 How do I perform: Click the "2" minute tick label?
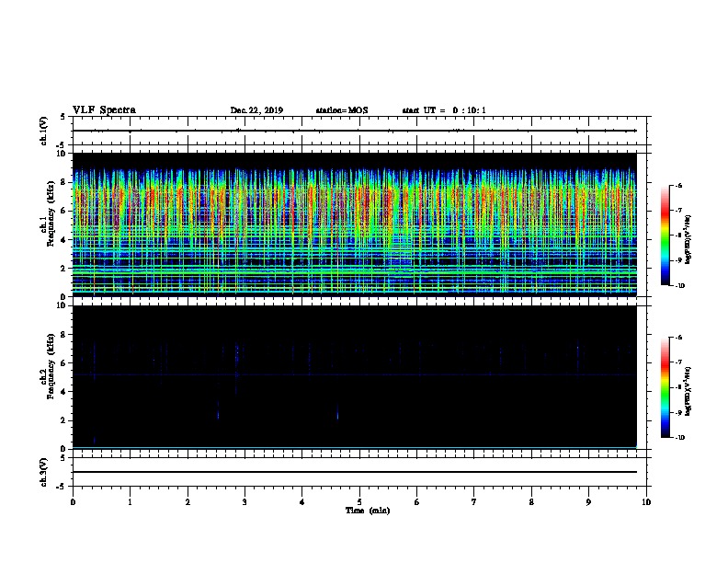188,502
